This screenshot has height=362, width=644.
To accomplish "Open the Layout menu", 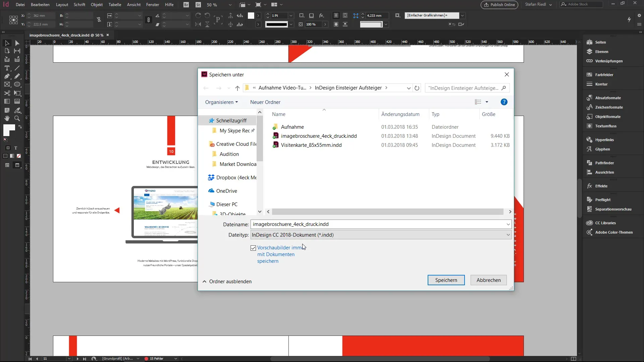I will point(62,5).
